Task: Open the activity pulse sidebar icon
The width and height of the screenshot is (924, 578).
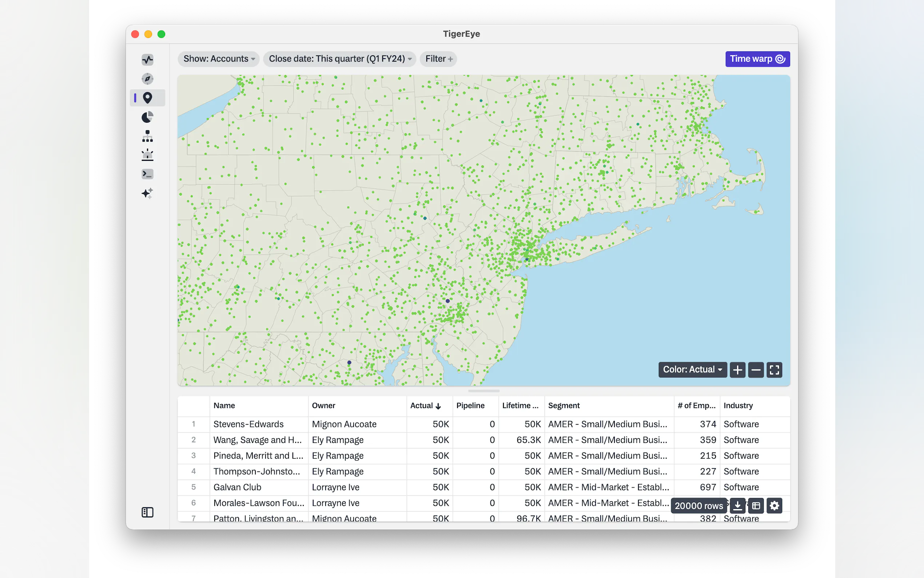Action: [147, 60]
